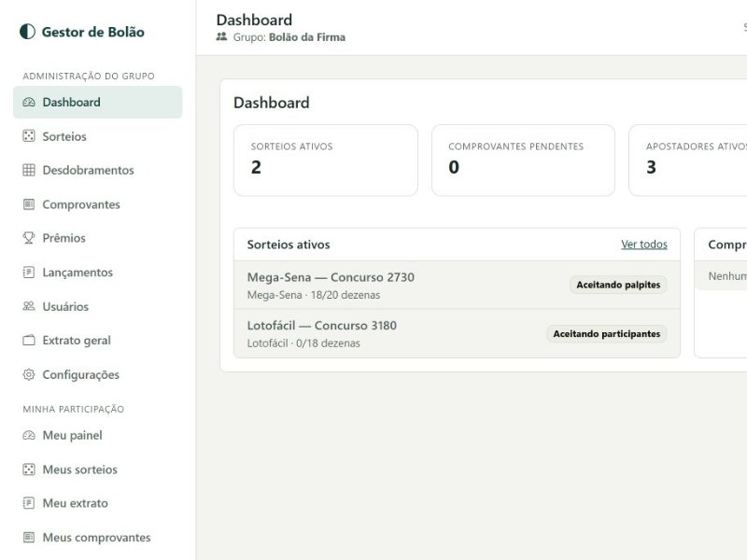Follow the Ver todos link
Viewport: 747px width, 560px height.
pos(644,245)
